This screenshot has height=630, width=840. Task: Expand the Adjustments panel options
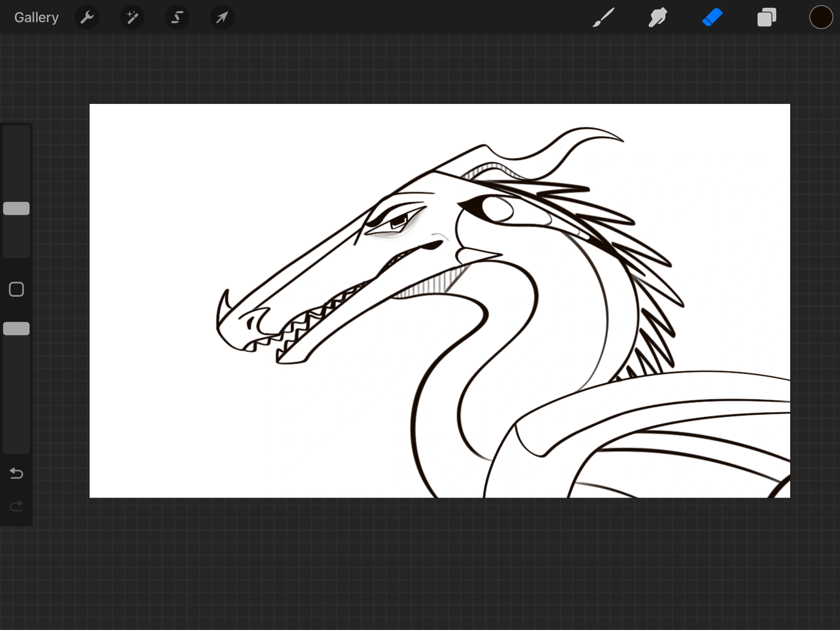tap(132, 17)
